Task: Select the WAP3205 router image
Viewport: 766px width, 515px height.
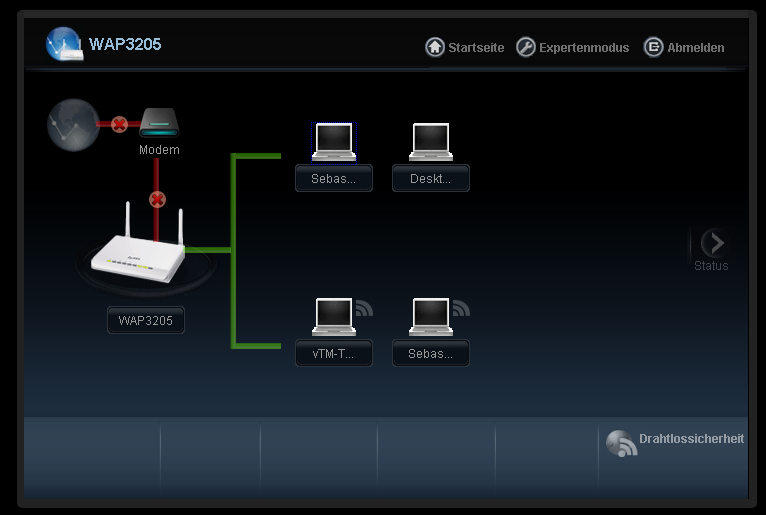Action: [x=139, y=244]
